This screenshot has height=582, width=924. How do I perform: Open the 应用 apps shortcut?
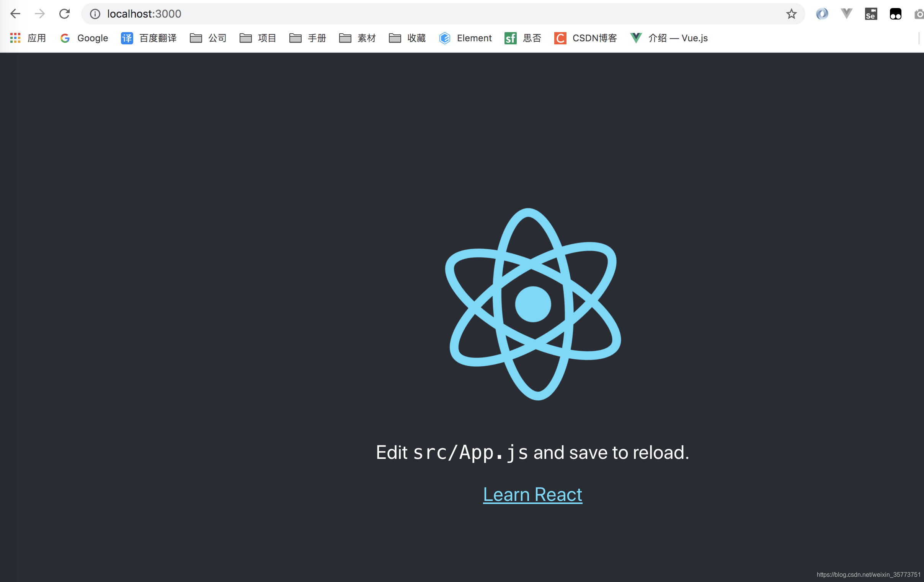[28, 38]
